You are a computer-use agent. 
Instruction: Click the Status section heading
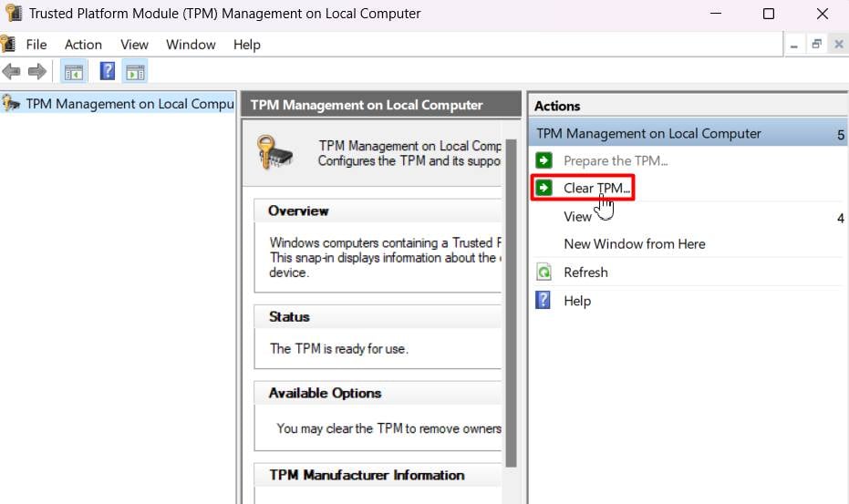pos(289,316)
